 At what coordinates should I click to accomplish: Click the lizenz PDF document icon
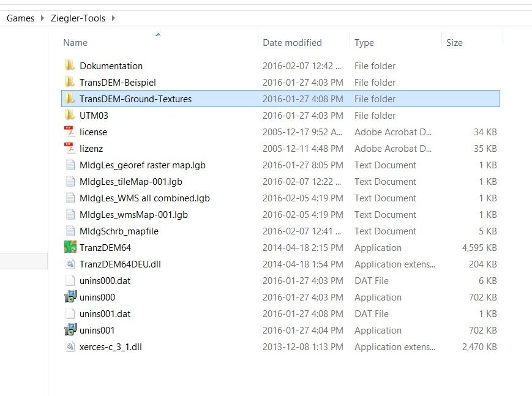[x=70, y=149]
